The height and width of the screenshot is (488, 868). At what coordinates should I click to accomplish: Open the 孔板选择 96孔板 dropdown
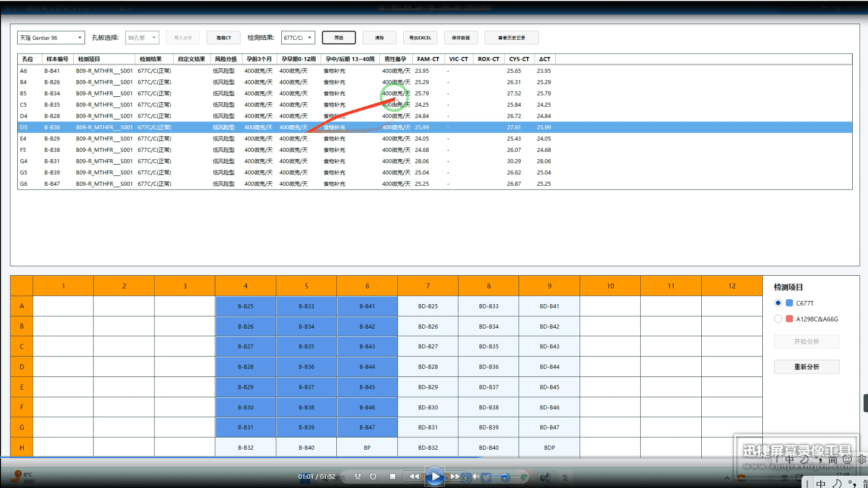(x=142, y=38)
